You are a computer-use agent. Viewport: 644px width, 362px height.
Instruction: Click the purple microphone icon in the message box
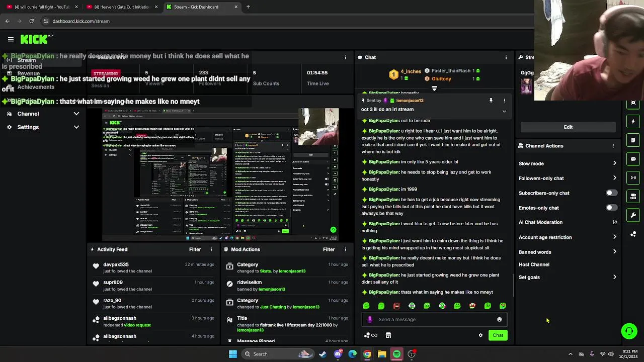point(370,319)
